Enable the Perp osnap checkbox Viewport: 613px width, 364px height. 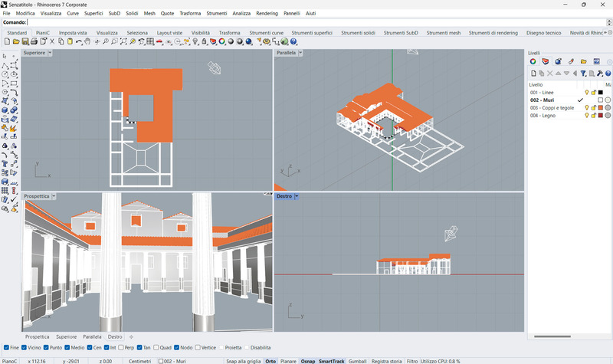(121, 347)
